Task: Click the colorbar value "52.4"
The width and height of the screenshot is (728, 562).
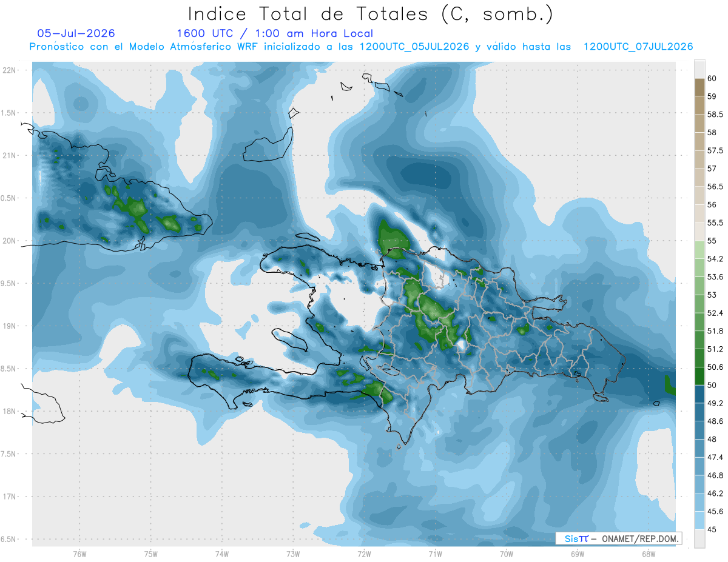Action: tap(715, 313)
